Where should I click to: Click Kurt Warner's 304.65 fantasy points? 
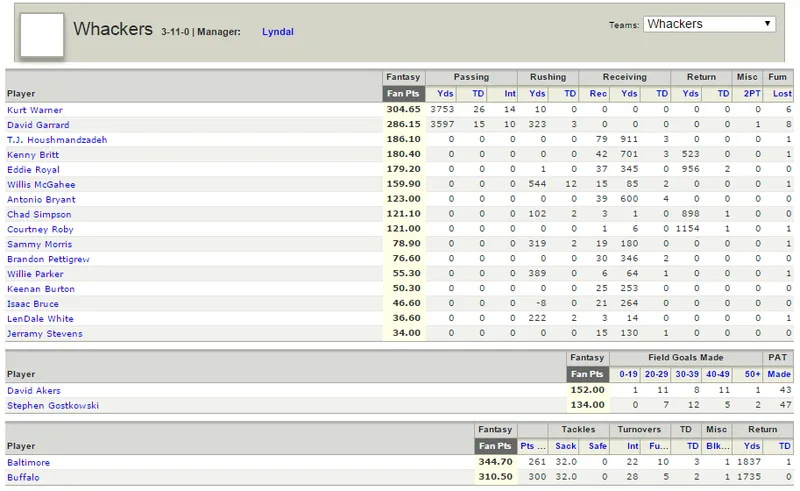pos(403,109)
